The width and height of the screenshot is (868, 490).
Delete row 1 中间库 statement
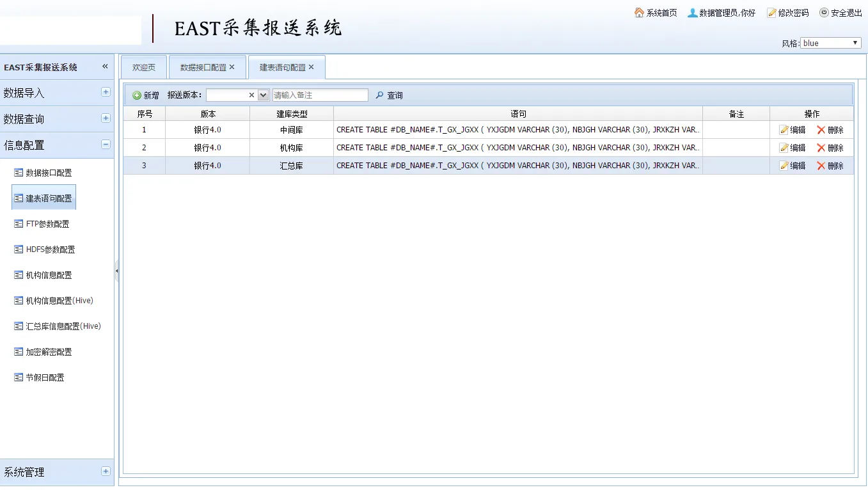click(x=830, y=130)
